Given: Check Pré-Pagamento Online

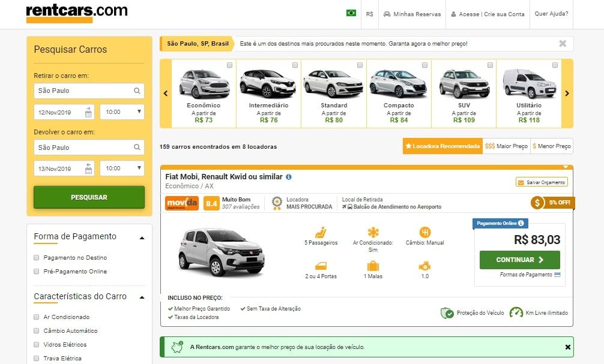Looking at the screenshot, I should point(36,272).
